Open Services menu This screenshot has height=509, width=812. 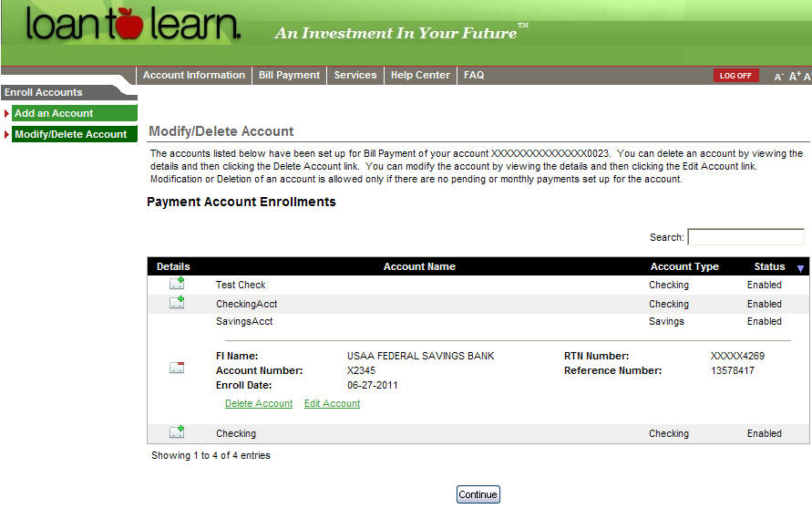click(x=355, y=75)
